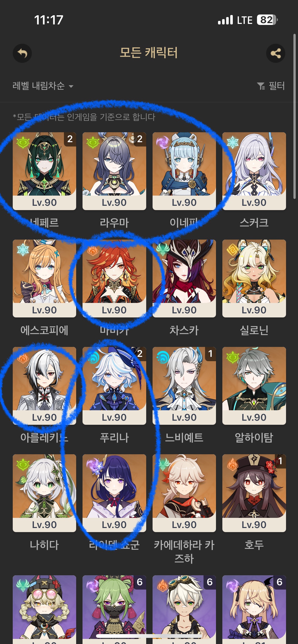The image size is (298, 644).
Task: Tap the LTE battery status indicator
Action: [267, 20]
